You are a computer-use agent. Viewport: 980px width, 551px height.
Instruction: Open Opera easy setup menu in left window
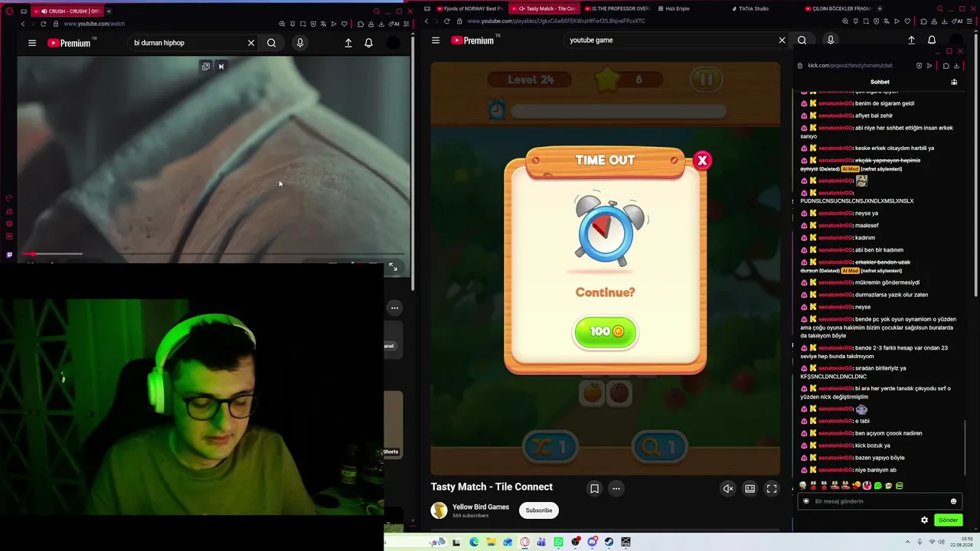point(406,24)
